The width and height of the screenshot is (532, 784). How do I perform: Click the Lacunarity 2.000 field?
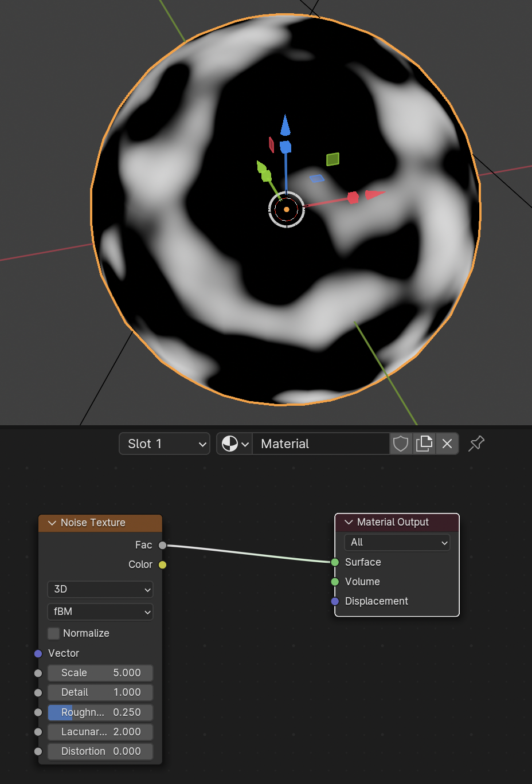point(100,732)
